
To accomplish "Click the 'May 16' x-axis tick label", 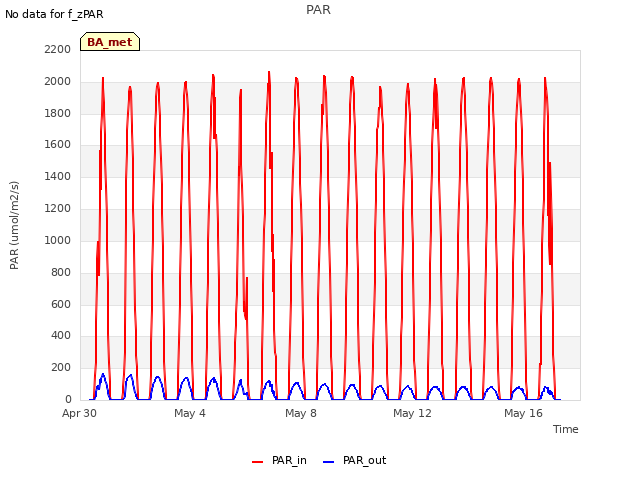I will pyautogui.click(x=523, y=413).
